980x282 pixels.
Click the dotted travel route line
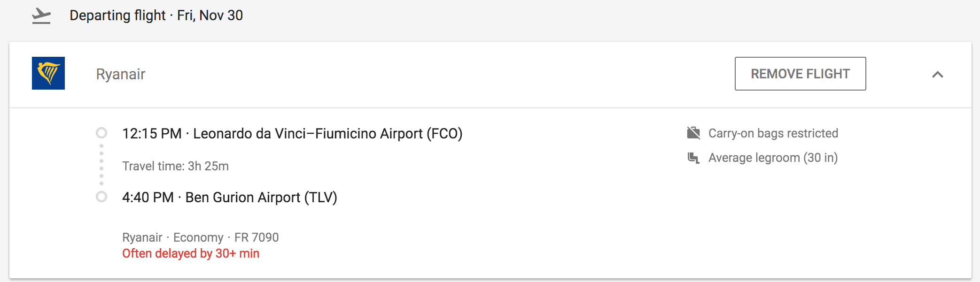pos(101,165)
